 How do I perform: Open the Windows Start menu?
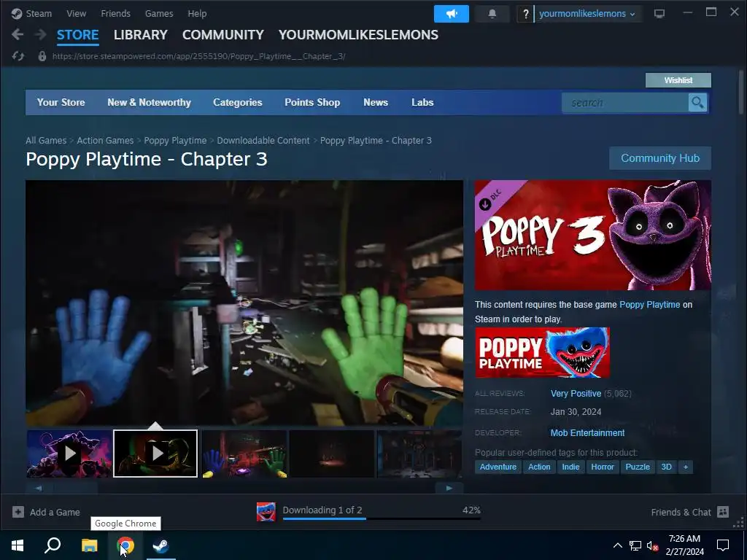click(18, 545)
